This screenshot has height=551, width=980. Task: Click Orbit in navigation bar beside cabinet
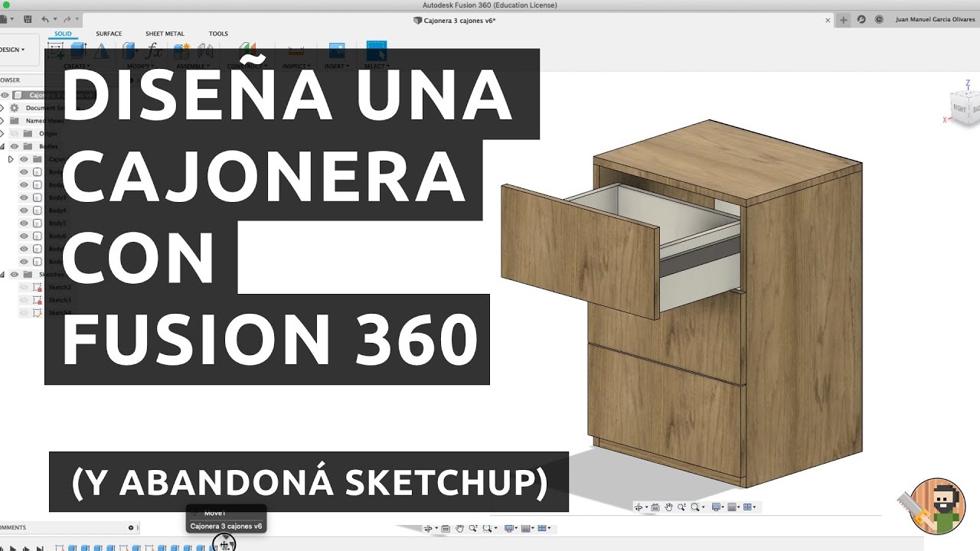638,507
